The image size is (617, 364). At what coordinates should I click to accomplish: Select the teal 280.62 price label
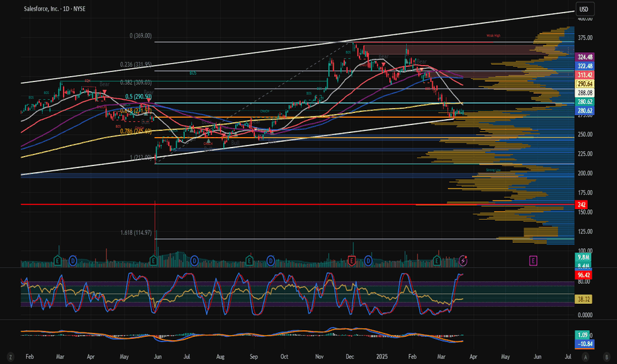pos(585,102)
